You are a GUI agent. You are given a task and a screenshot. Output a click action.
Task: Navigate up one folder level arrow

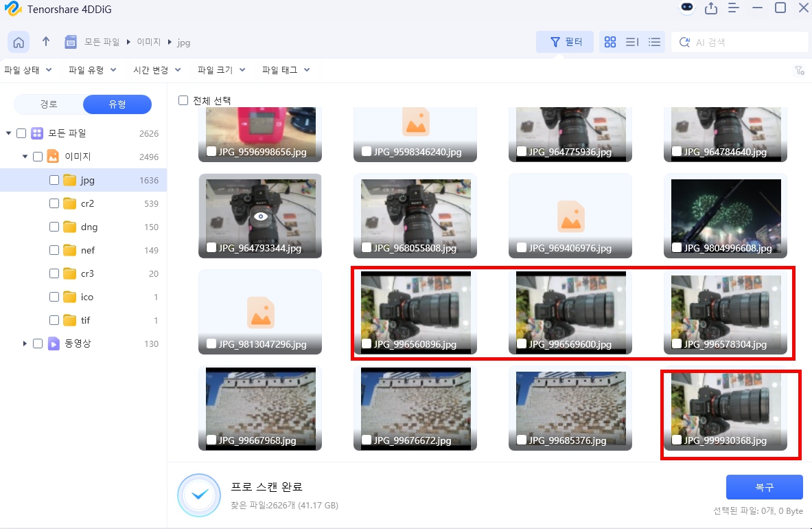(46, 41)
